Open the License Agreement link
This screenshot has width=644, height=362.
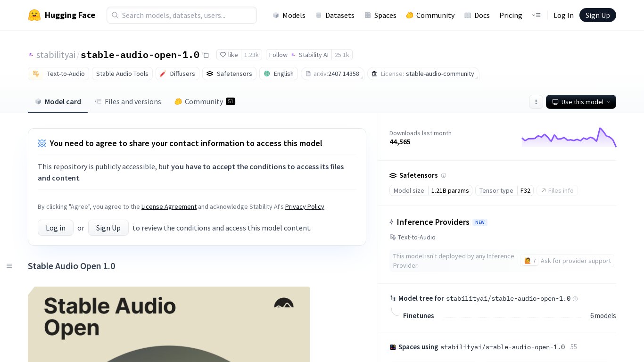pos(169,206)
